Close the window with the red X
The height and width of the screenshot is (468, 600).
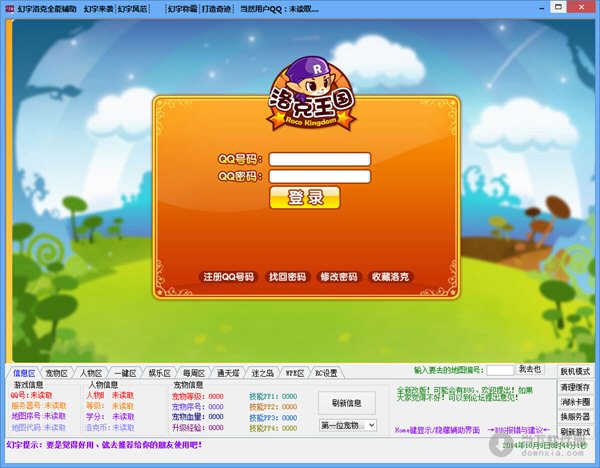(581, 7)
